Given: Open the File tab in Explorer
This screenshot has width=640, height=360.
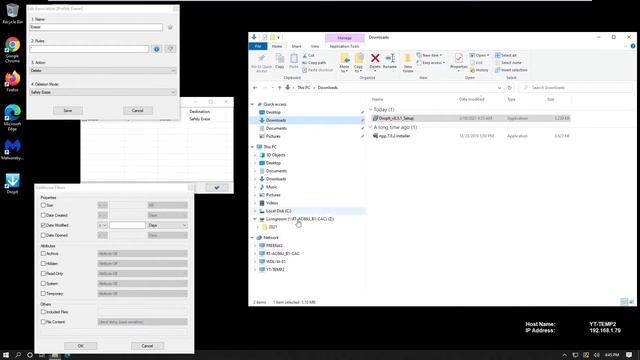Looking at the screenshot, I should click(258, 46).
